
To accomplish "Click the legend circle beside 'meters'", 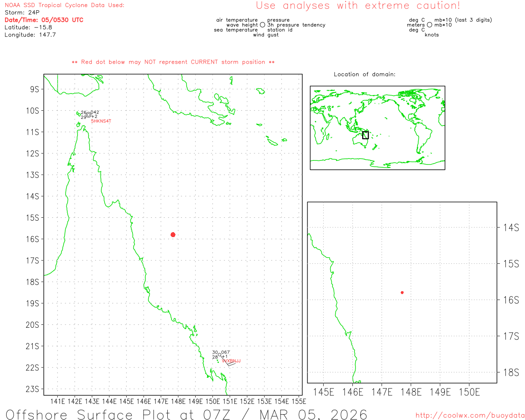I will click(429, 25).
